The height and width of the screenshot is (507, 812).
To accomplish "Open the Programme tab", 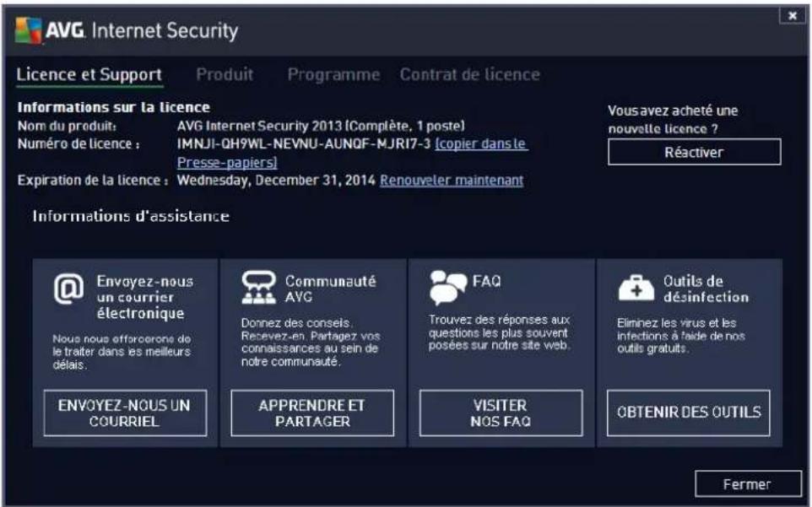I will (x=333, y=74).
